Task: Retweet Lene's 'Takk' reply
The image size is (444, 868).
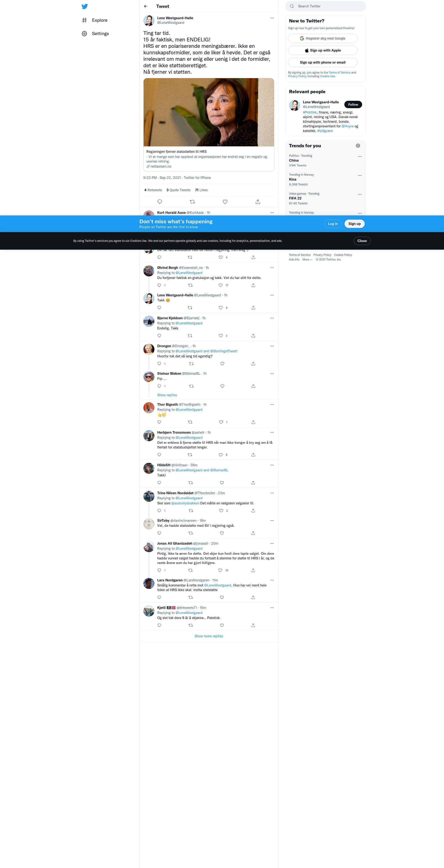Action: (x=190, y=308)
